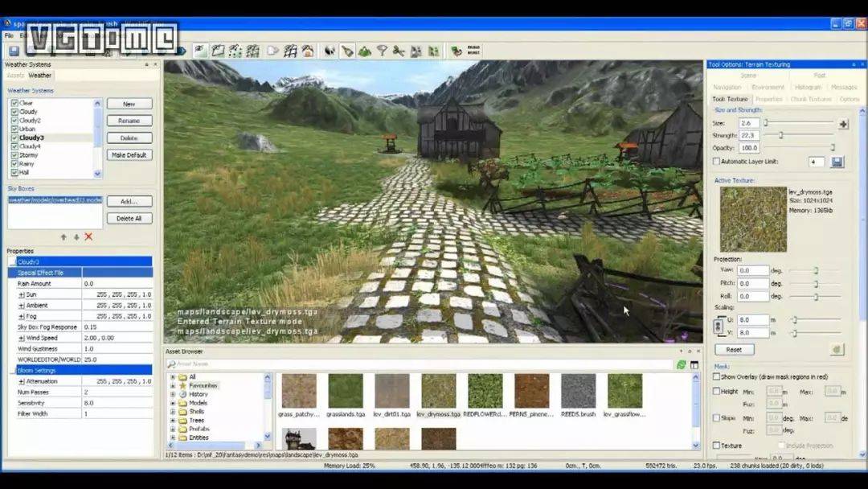This screenshot has height=489, width=868.
Task: Enable the Show Overlay mask checkbox
Action: point(717,376)
